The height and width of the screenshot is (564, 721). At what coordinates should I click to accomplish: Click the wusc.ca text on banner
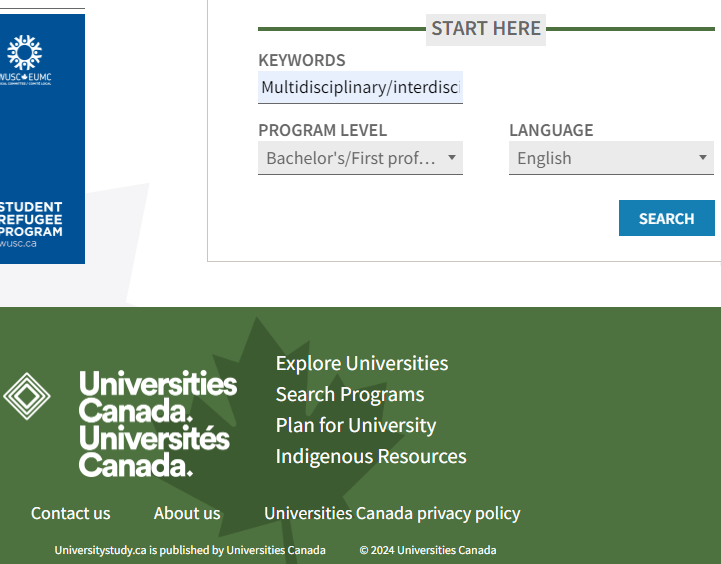tap(18, 244)
